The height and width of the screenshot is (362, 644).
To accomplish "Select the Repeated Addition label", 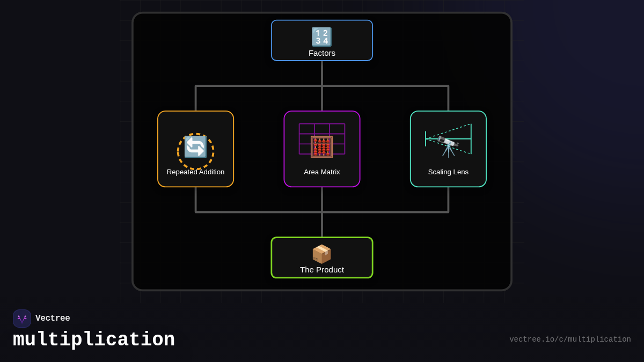I will coord(195,172).
